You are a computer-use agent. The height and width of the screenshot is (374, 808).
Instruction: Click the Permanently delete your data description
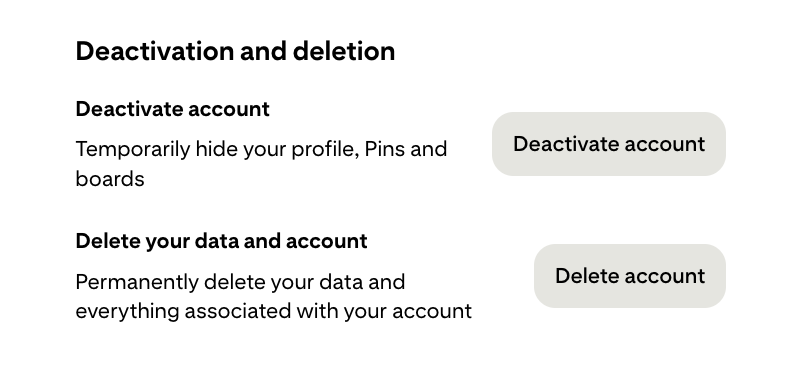pos(274,296)
